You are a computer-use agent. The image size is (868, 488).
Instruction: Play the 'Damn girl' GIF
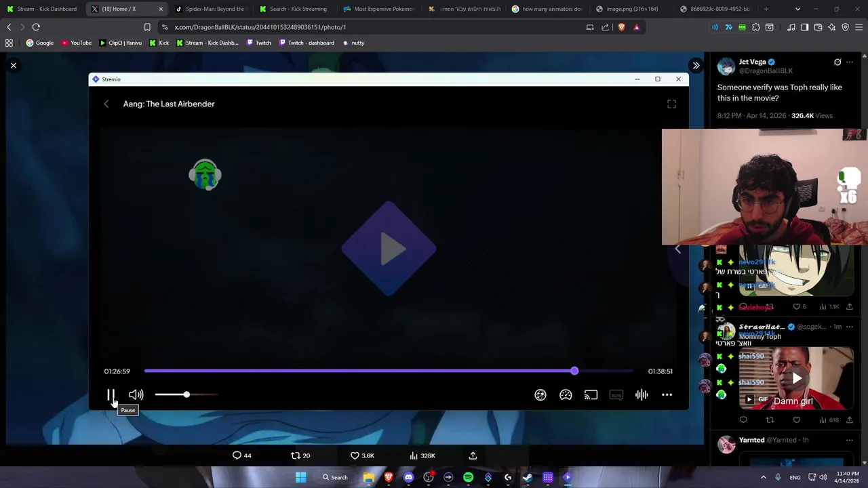point(797,378)
